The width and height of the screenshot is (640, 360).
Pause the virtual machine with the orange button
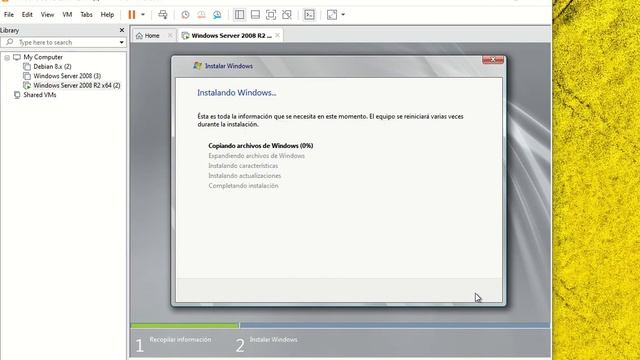click(131, 15)
